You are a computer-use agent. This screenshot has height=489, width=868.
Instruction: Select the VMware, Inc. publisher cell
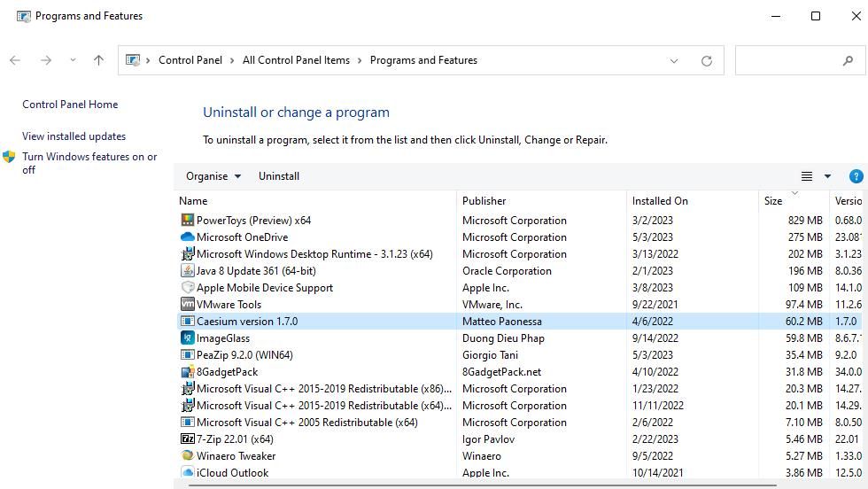(x=492, y=305)
